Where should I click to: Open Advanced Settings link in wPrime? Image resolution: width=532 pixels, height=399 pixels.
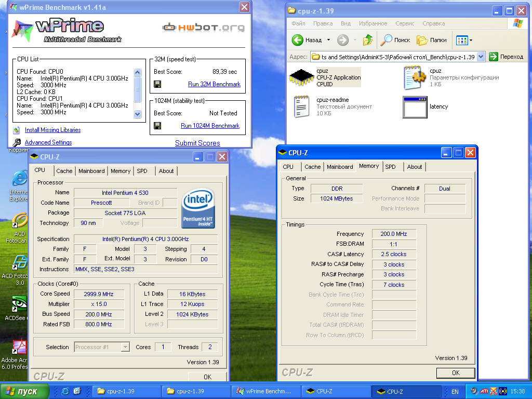[x=48, y=142]
